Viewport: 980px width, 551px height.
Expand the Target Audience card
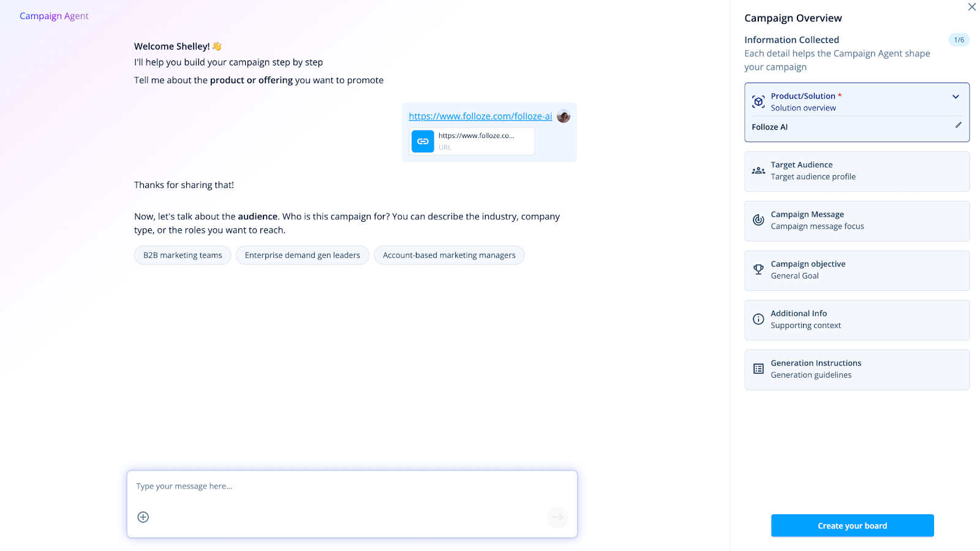pos(856,171)
